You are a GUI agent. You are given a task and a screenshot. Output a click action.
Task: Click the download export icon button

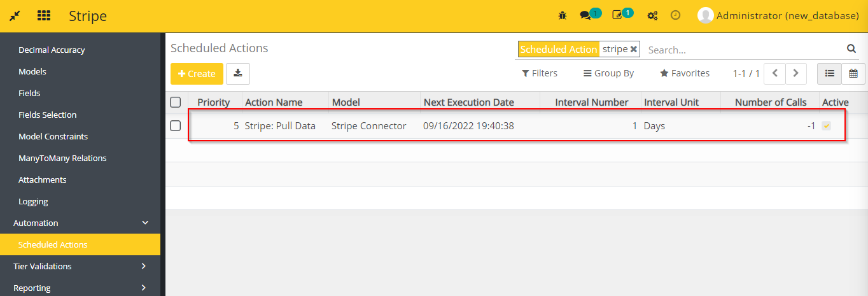[238, 73]
